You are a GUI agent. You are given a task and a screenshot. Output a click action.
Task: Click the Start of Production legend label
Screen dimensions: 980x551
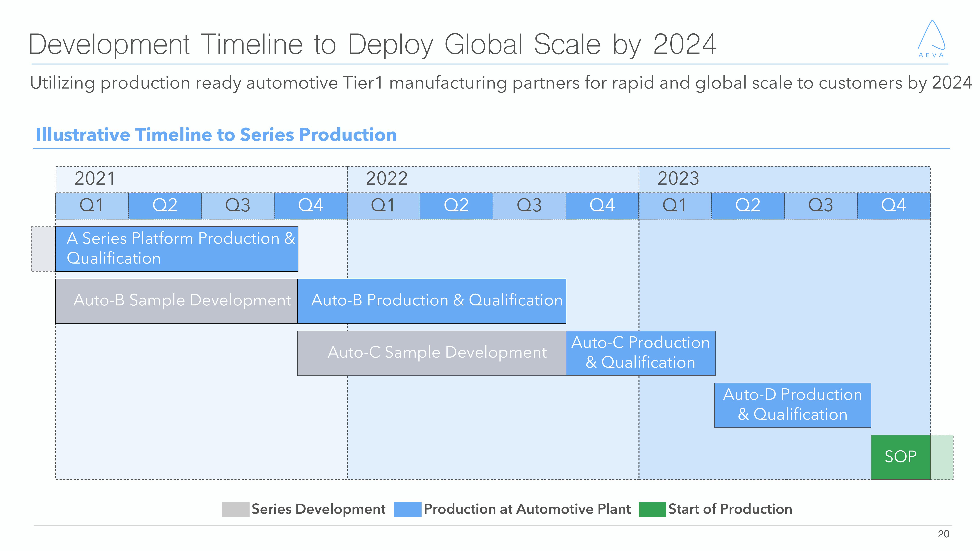tap(730, 509)
